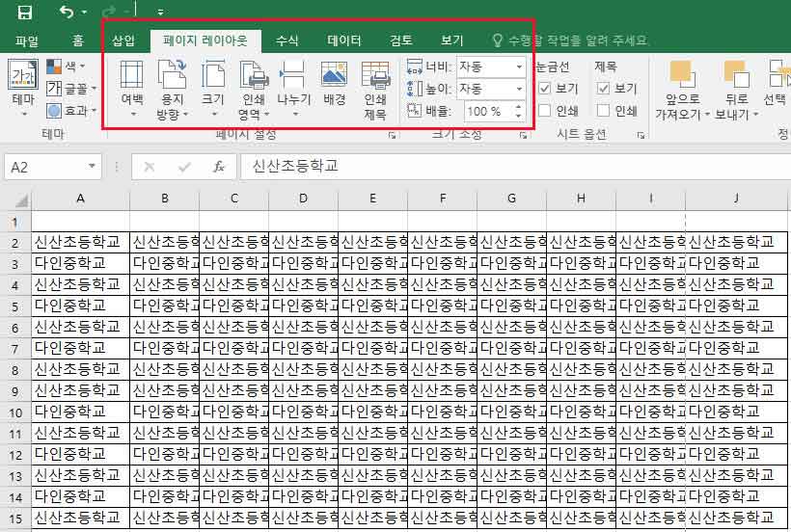The height and width of the screenshot is (532, 791).
Task: Open the 테마 themes gallery
Action: pos(23,89)
